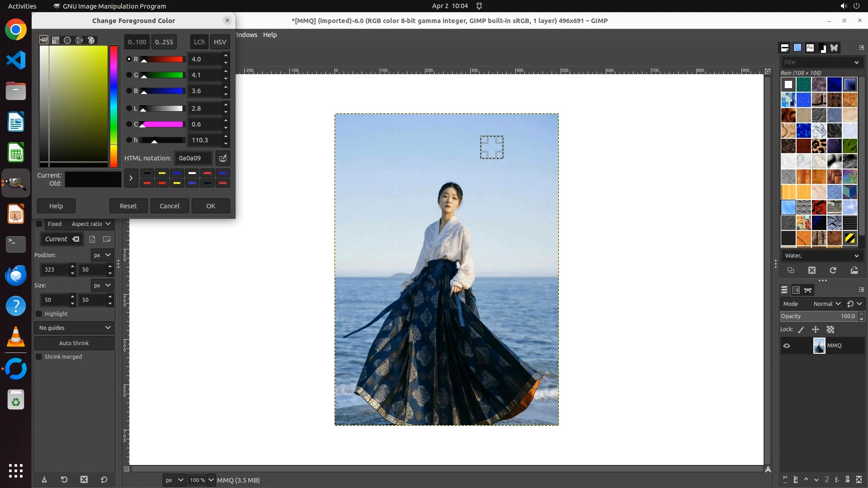Open the Help menu in the menu bar
Screen dimensions: 868x488
(270, 35)
